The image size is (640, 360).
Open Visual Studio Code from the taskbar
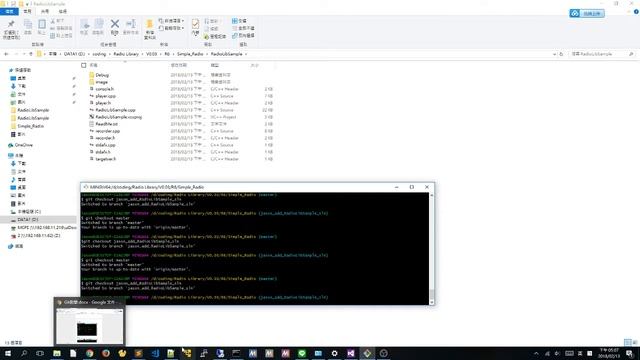(x=155, y=353)
